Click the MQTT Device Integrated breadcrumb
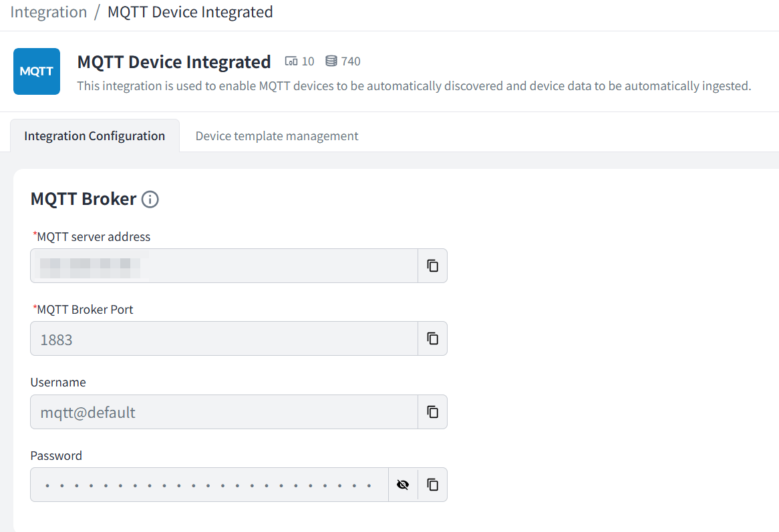779x532 pixels. [x=190, y=12]
